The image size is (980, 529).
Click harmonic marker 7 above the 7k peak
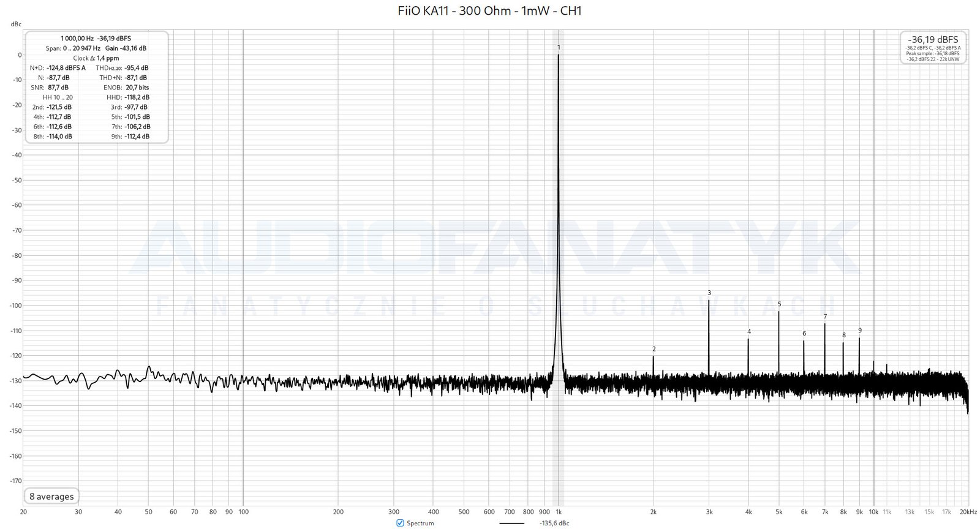click(825, 316)
